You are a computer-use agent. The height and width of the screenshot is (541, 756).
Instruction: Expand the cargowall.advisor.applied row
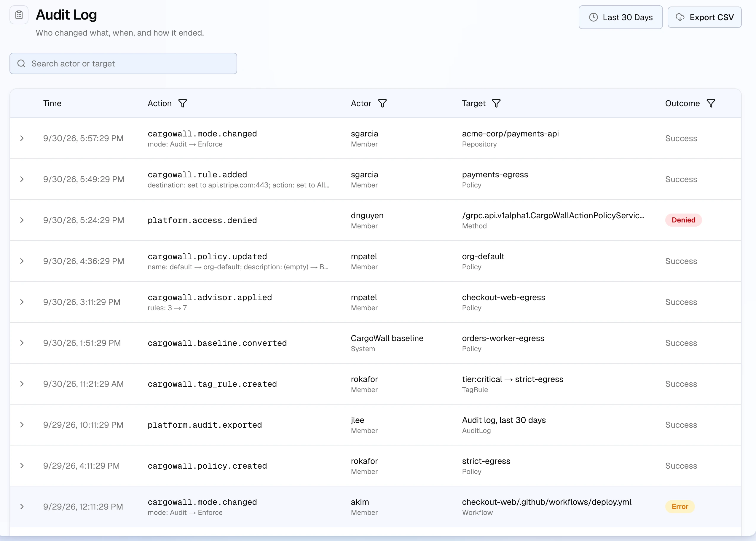pyautogui.click(x=22, y=302)
